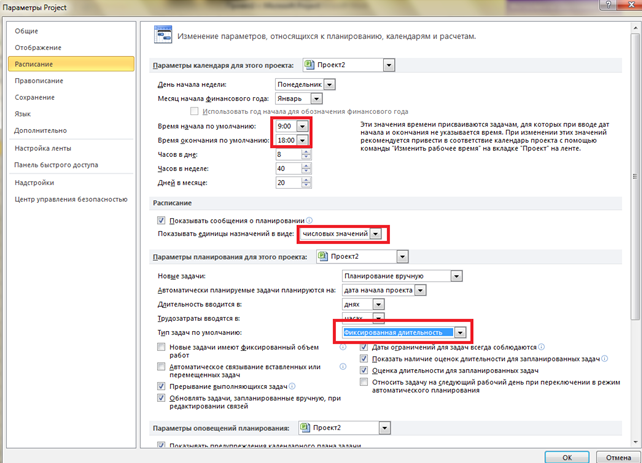Click info icon beside auto-linking option
The height and width of the screenshot is (463, 642).
click(x=343, y=367)
